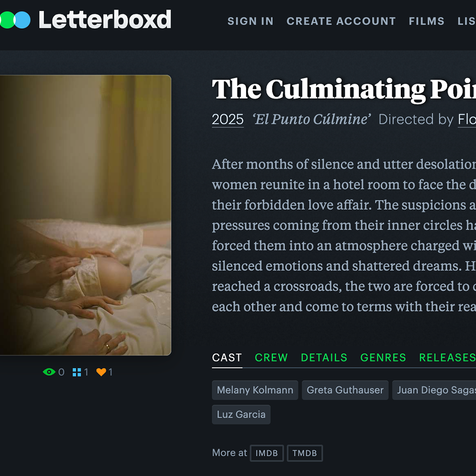The width and height of the screenshot is (476, 476).
Task: Click the Letterboxd logo dots icon
Action: 15,20
